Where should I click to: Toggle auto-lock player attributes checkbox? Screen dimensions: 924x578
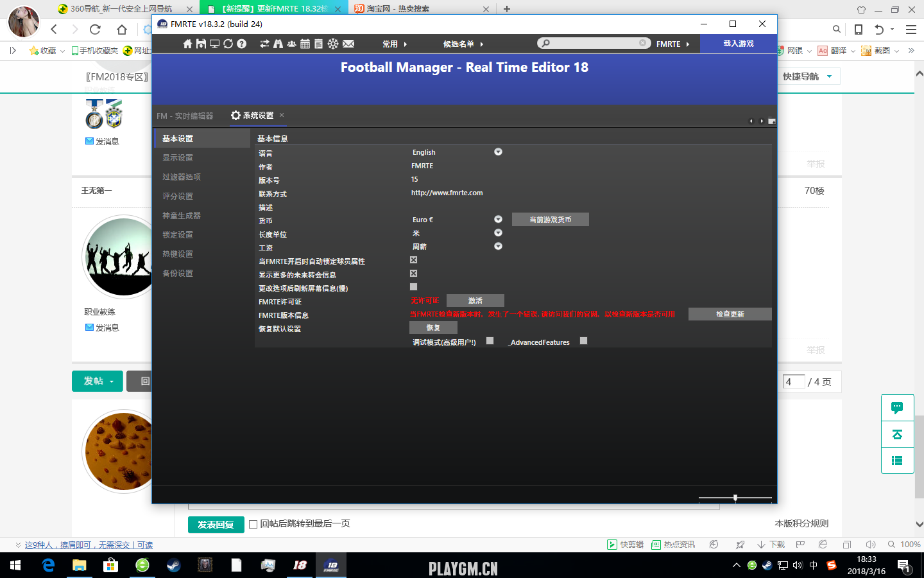click(x=413, y=260)
